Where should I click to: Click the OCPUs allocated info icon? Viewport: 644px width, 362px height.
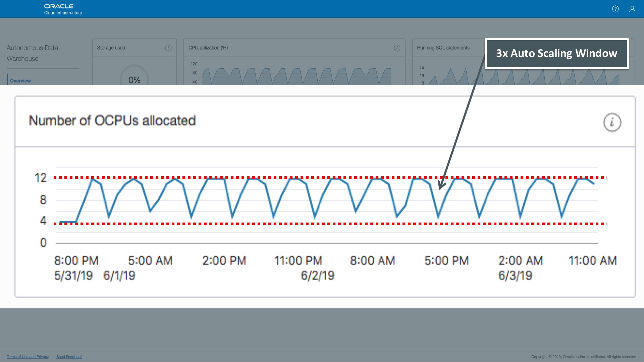(612, 122)
